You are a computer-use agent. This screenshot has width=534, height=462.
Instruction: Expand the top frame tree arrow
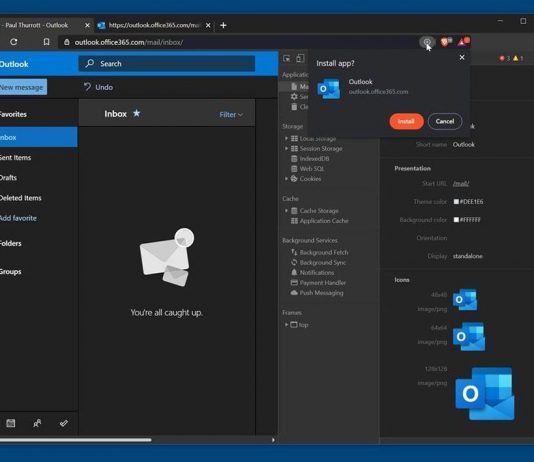[x=286, y=325]
